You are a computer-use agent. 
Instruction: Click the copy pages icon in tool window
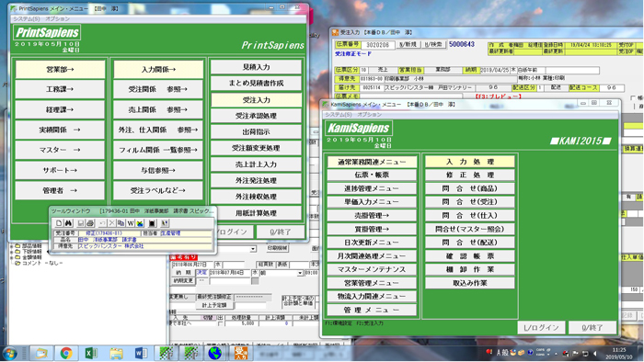click(121, 223)
